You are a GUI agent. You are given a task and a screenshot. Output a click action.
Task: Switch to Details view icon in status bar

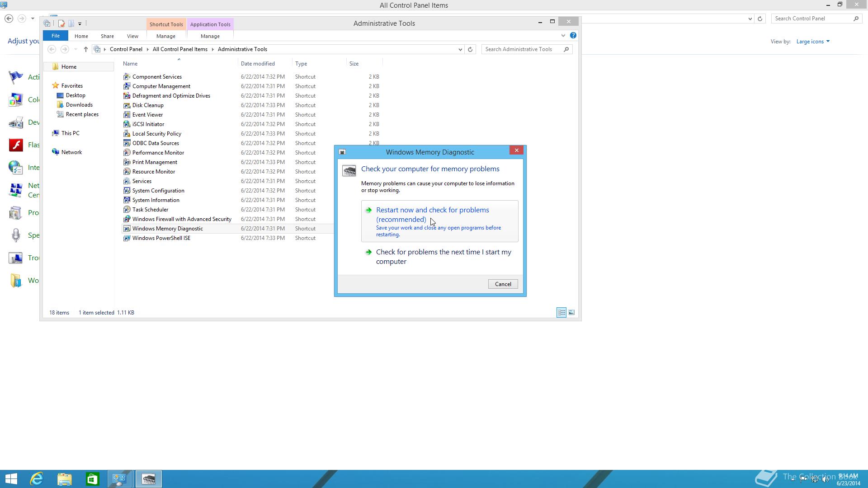[561, 312]
